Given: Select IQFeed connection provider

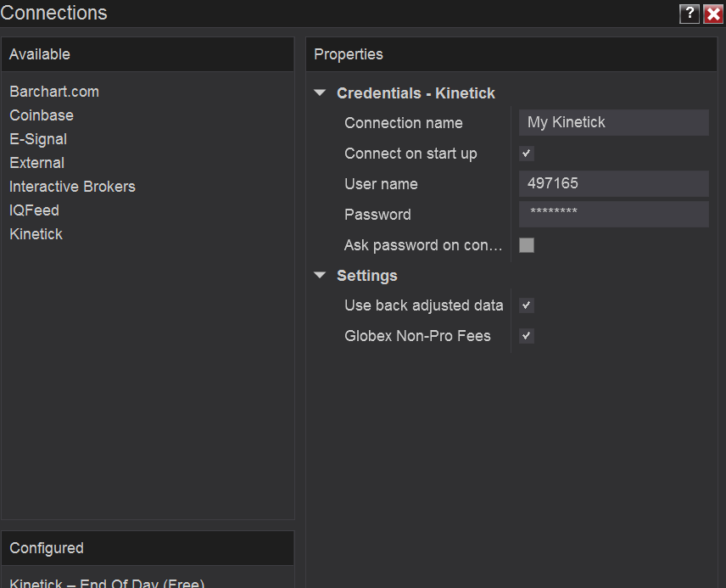Looking at the screenshot, I should [34, 210].
